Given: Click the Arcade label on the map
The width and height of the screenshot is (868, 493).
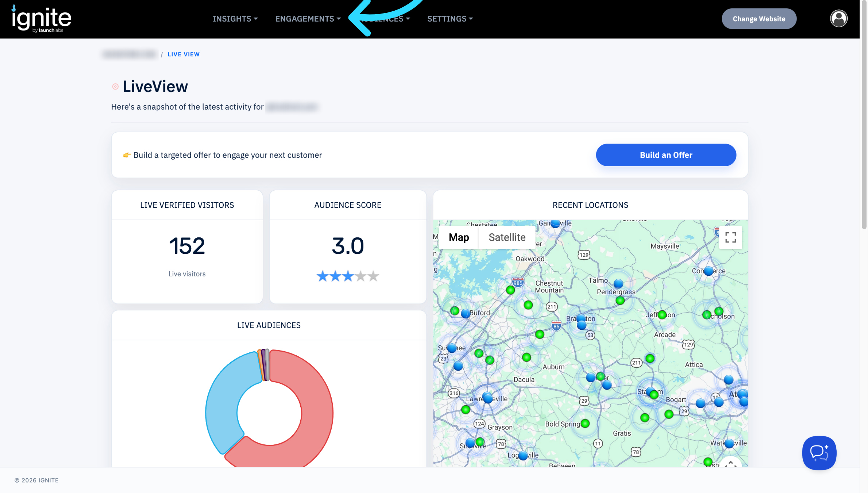Looking at the screenshot, I should coord(665,335).
